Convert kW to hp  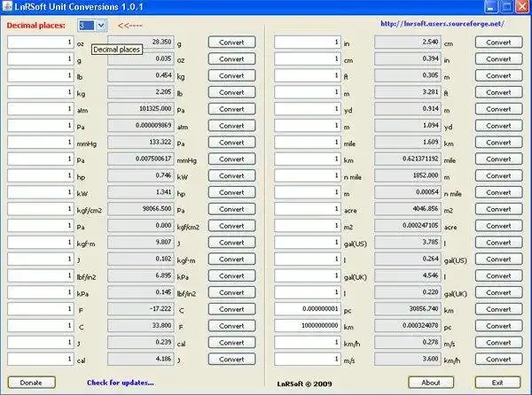click(x=231, y=192)
